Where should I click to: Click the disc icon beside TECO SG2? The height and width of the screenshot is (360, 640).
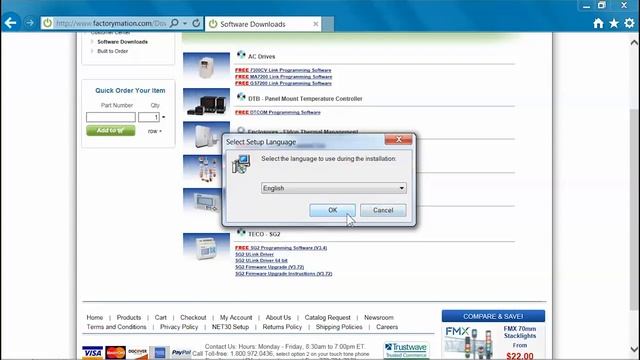click(x=241, y=233)
